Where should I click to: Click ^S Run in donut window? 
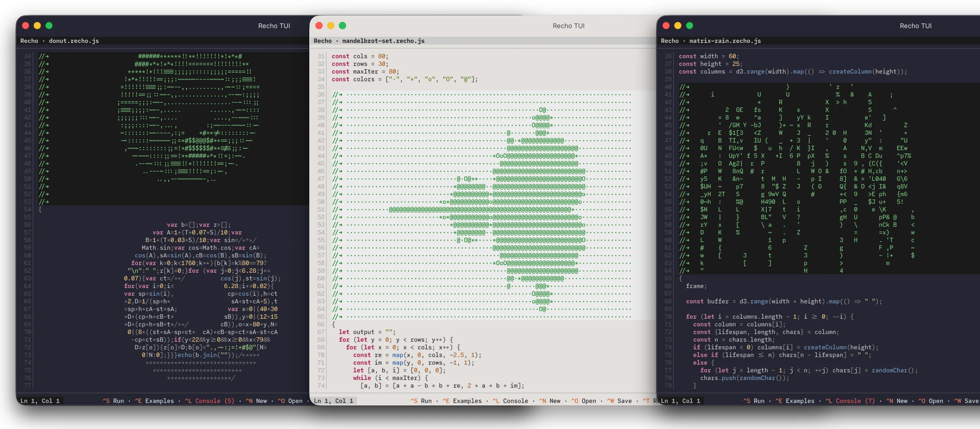point(113,401)
